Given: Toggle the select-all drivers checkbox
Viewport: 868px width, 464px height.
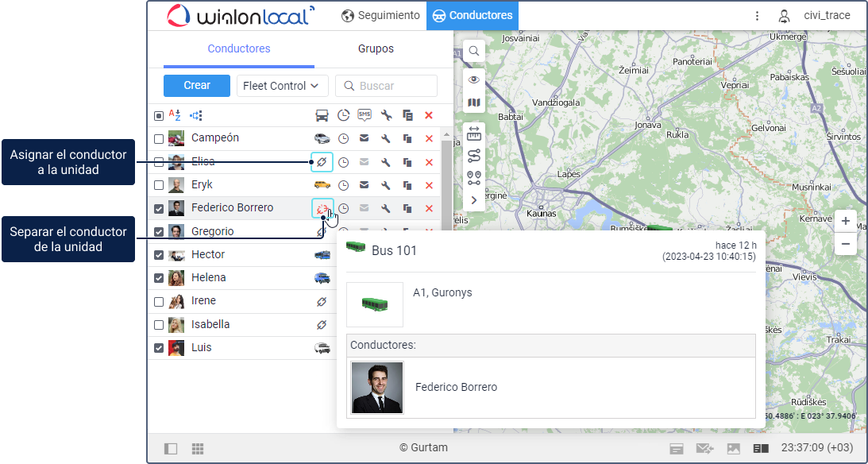Looking at the screenshot, I should click(x=159, y=116).
